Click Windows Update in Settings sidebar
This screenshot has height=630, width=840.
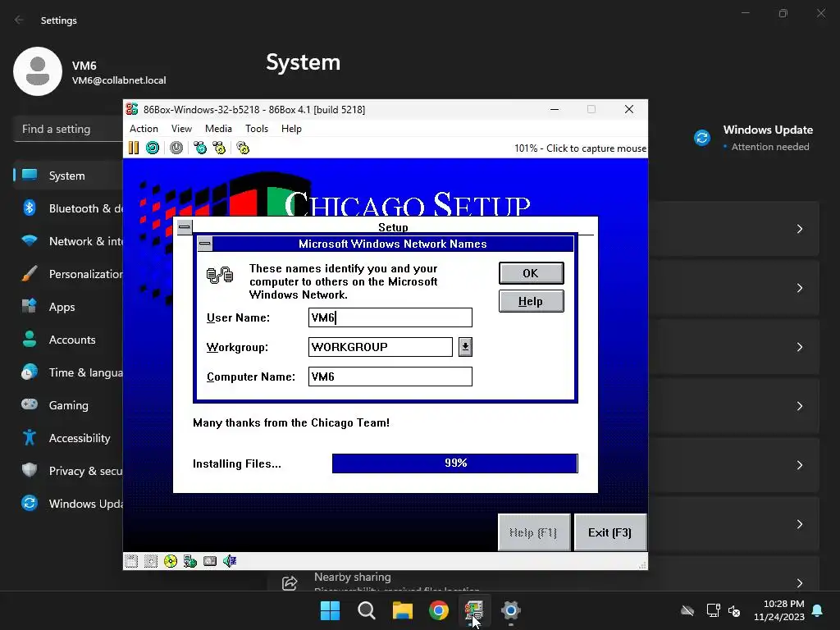(x=69, y=503)
